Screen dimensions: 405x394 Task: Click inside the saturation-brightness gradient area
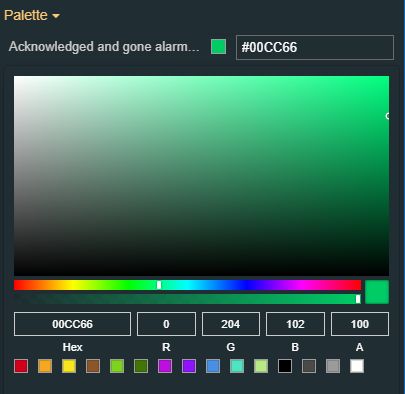click(x=201, y=176)
